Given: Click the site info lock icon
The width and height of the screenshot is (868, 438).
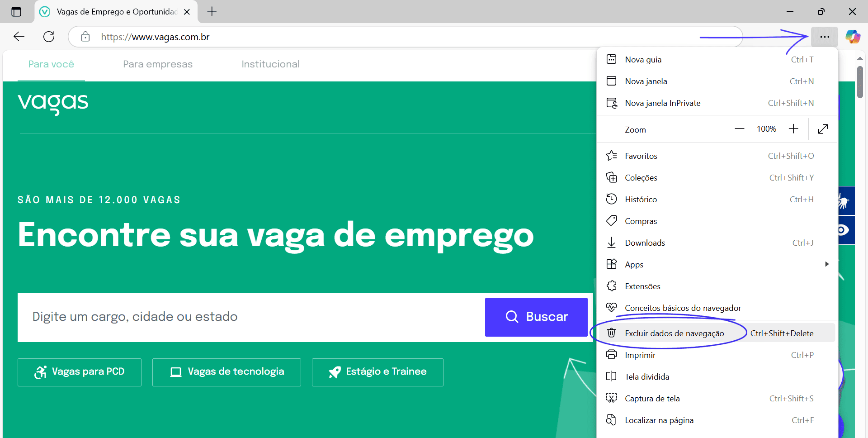Looking at the screenshot, I should coord(85,37).
